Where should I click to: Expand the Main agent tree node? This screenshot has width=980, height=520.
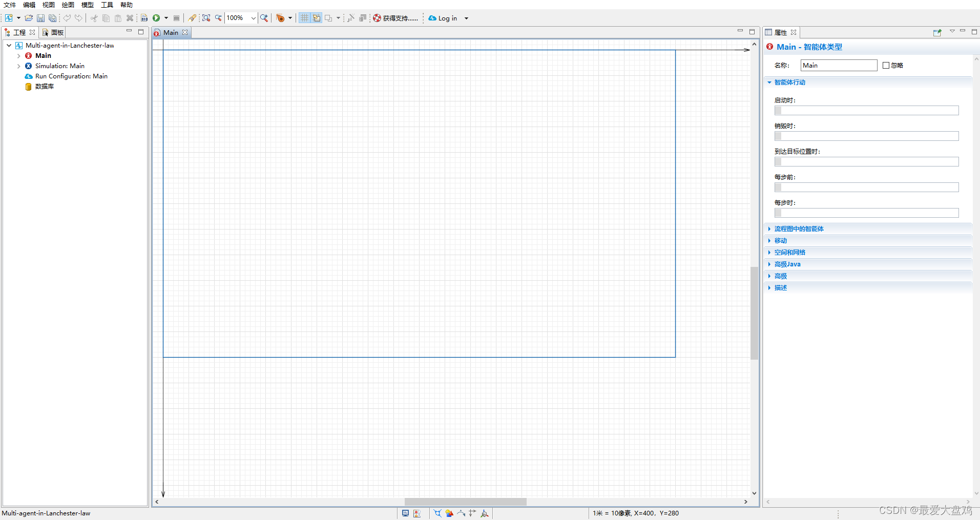18,55
